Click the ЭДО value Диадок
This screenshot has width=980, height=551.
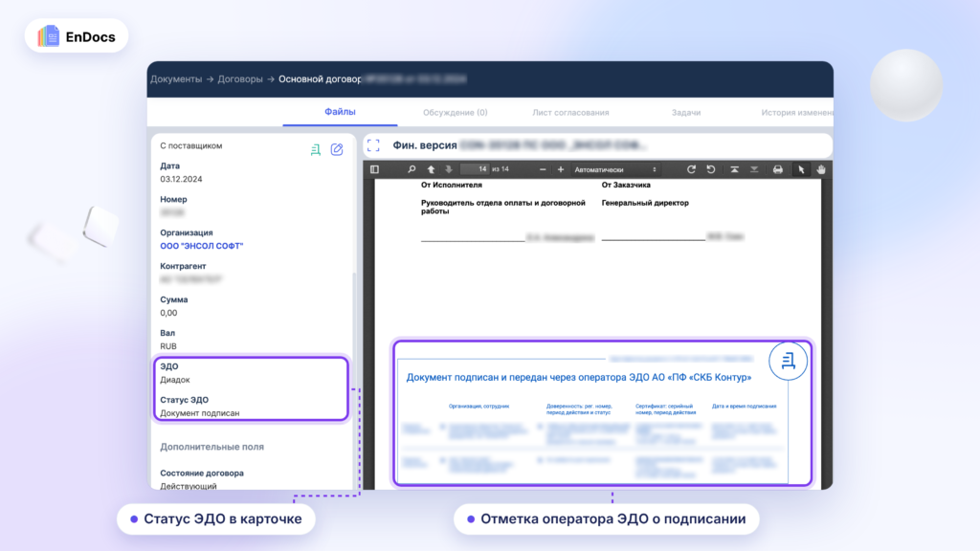pos(175,380)
